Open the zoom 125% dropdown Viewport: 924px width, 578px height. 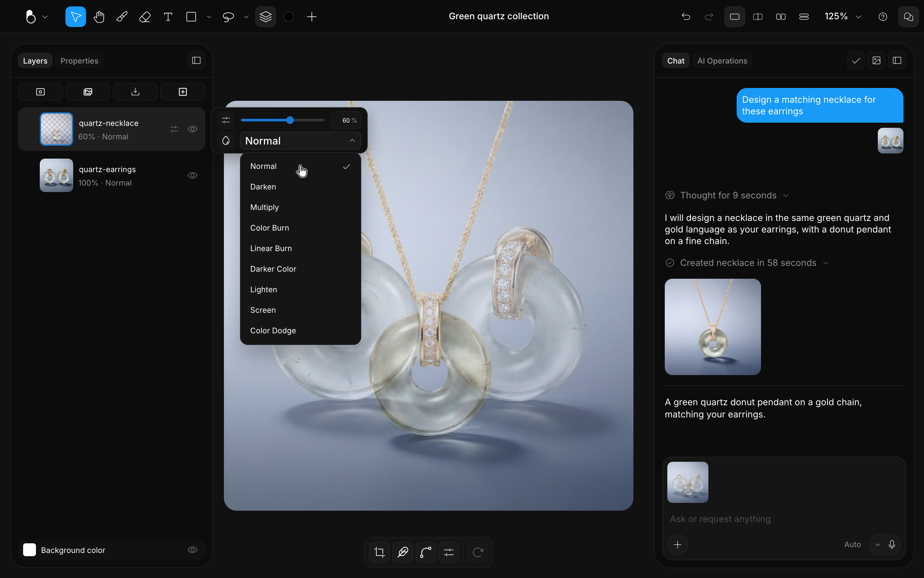843,16
